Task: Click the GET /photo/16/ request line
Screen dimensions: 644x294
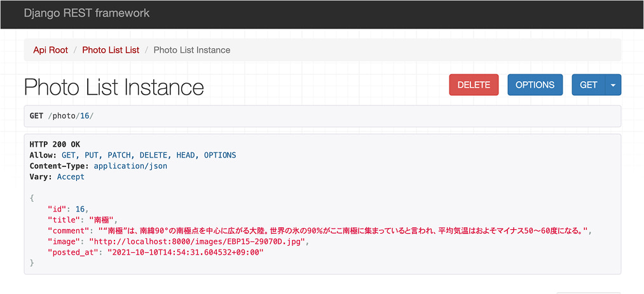Action: click(62, 117)
